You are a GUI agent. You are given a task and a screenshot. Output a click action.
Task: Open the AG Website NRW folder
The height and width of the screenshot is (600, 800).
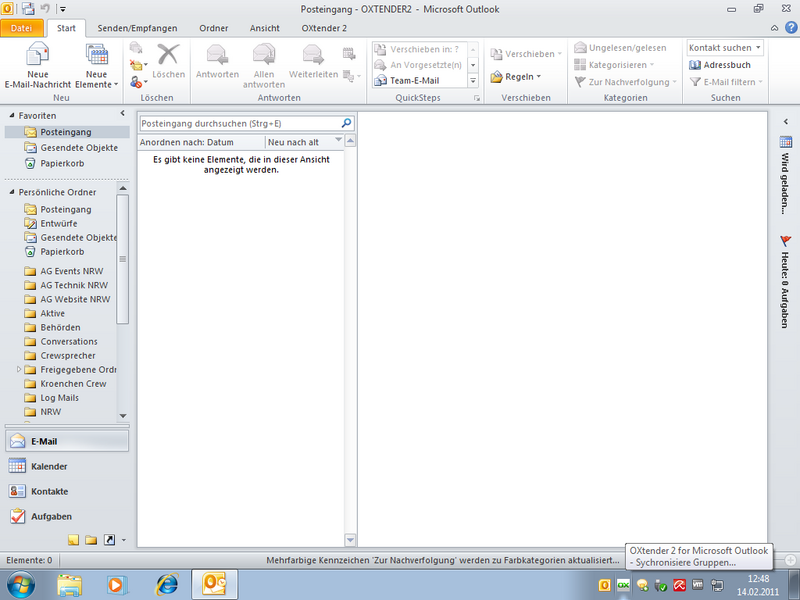pyautogui.click(x=69, y=299)
